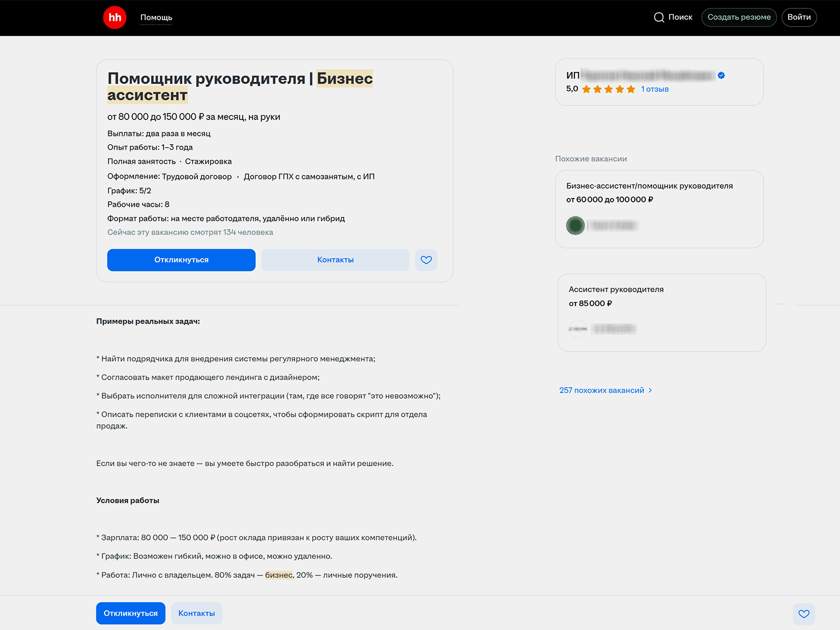The image size is (840, 630).
Task: Click the five-star employer rating
Action: pos(608,89)
